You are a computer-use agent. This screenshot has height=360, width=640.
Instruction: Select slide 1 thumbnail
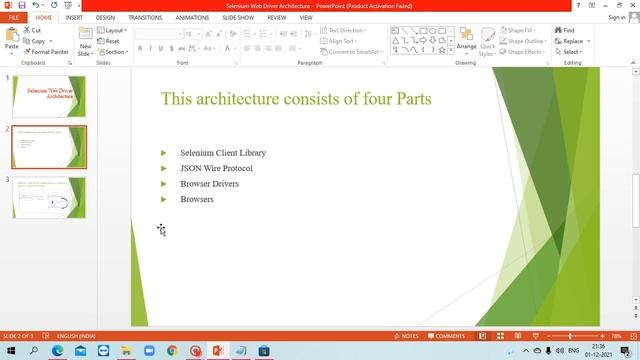click(49, 96)
